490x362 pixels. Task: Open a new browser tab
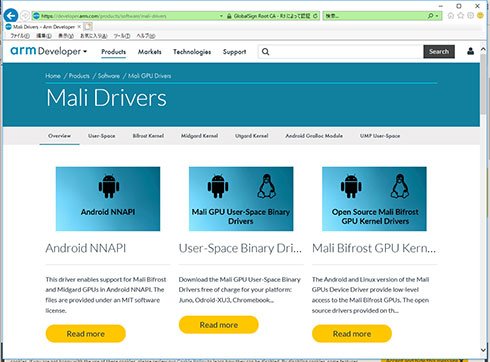point(88,27)
